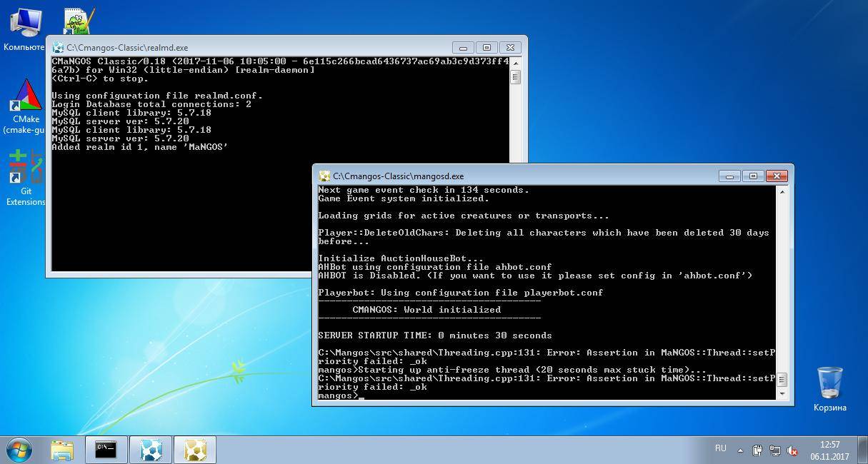Click the realmd.exe scrollbar up arrow
The image size is (868, 464).
(515, 63)
